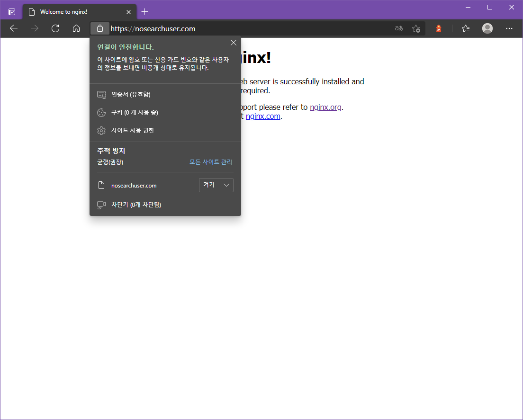
Task: Minimize the browser window
Action: [x=468, y=7]
